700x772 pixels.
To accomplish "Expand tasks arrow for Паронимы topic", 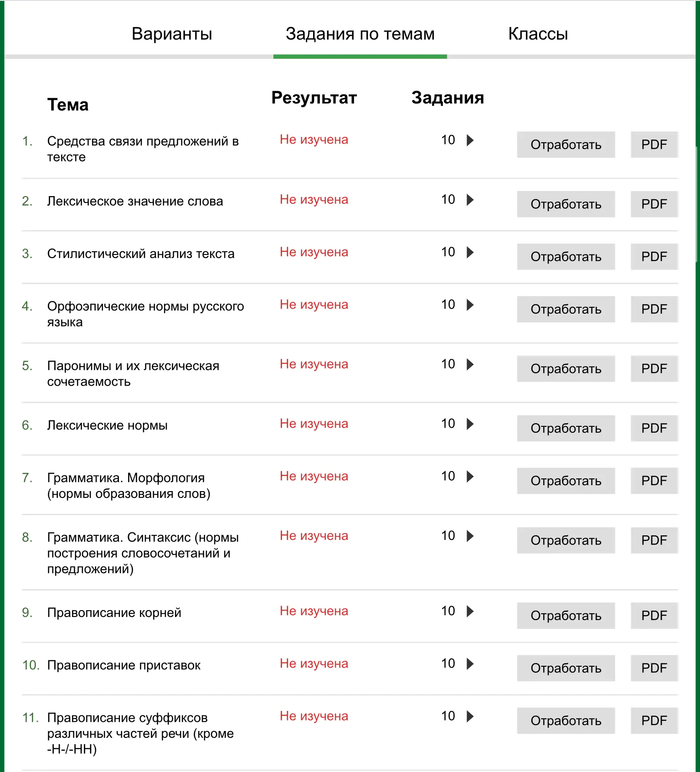I will 470,364.
